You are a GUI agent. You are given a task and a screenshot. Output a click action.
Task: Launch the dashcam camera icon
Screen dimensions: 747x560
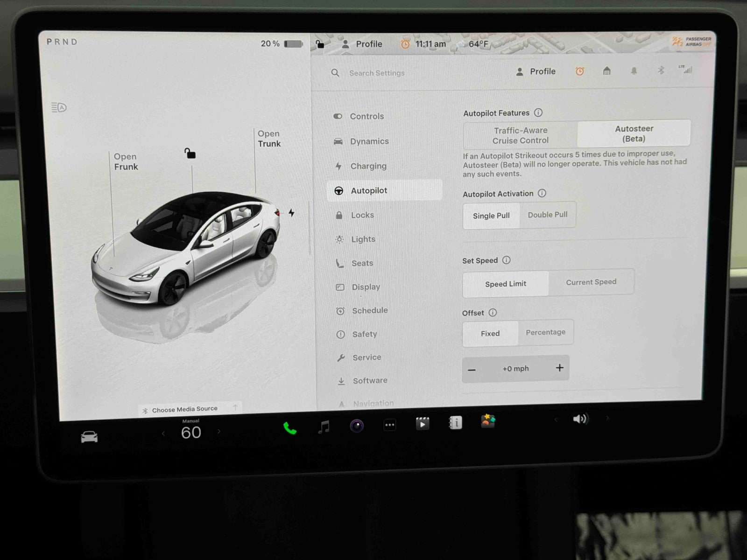pos(357,426)
